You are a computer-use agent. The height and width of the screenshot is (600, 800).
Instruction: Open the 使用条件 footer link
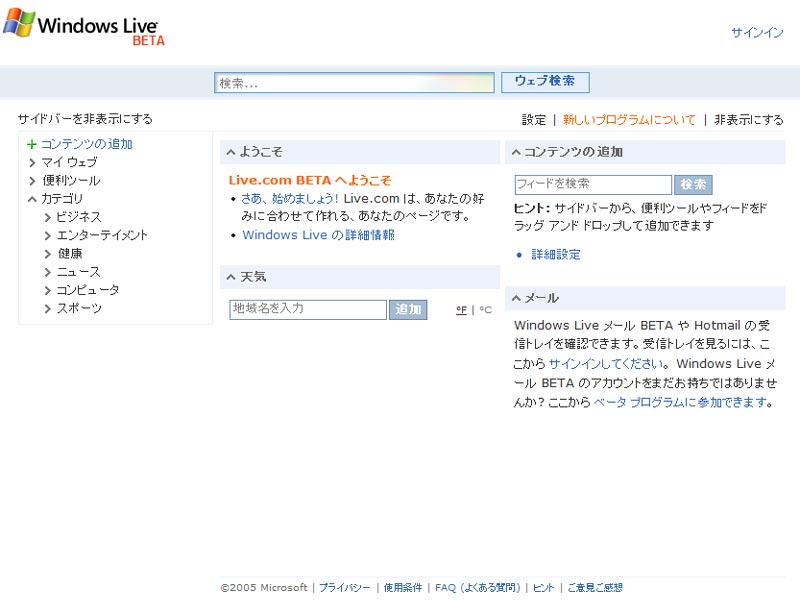click(x=403, y=588)
